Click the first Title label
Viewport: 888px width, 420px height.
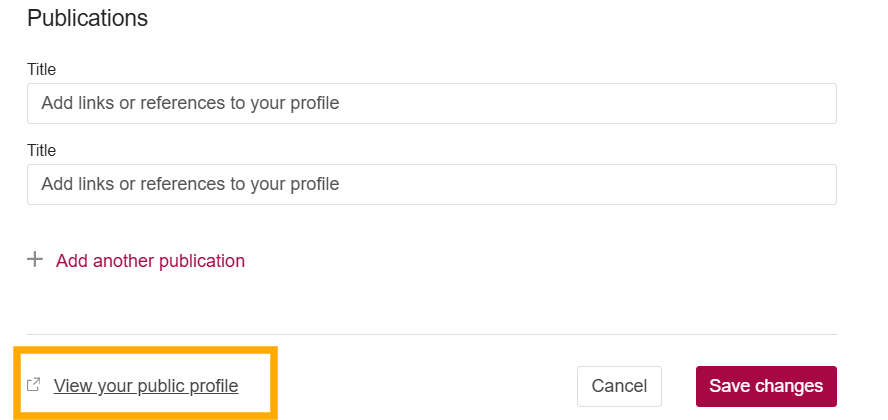coord(42,70)
